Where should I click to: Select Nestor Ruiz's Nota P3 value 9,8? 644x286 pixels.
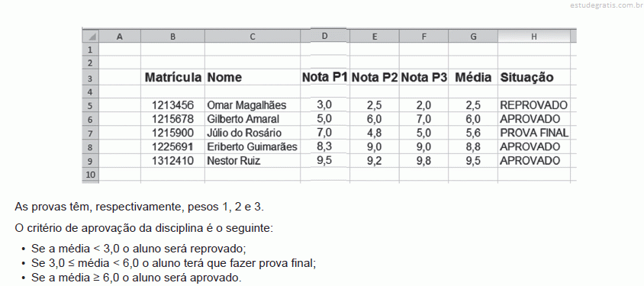tap(423, 161)
